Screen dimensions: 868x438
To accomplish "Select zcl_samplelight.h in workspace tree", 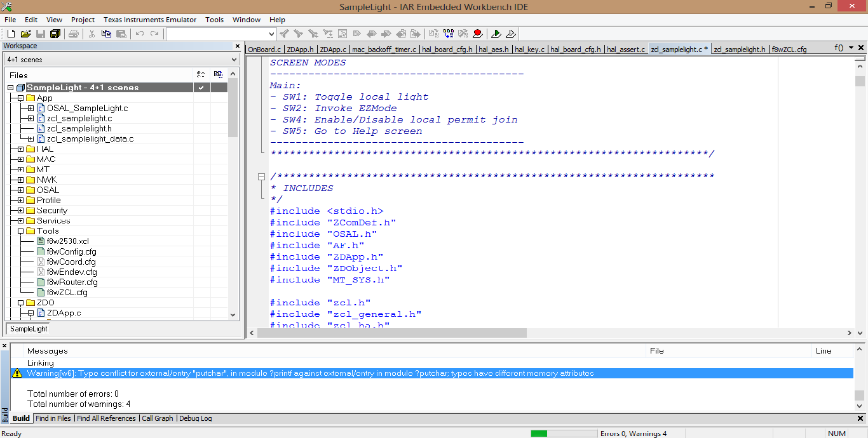I will pos(79,129).
